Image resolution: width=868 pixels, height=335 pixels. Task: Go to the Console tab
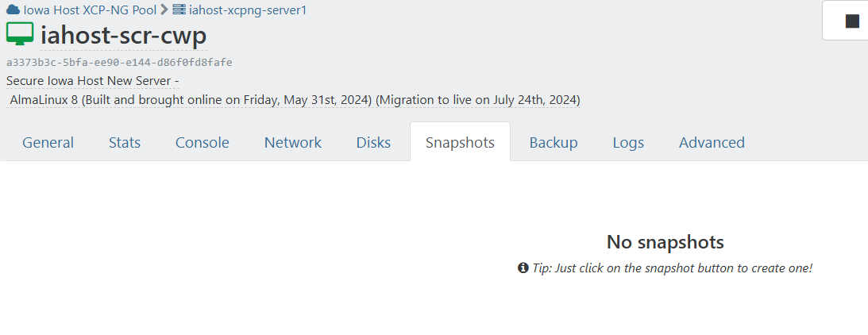click(202, 142)
